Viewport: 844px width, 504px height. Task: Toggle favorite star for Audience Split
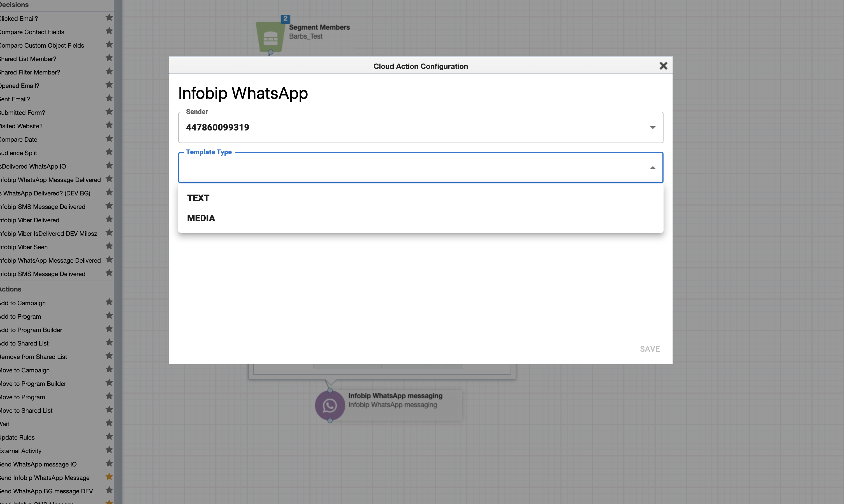pos(109,152)
